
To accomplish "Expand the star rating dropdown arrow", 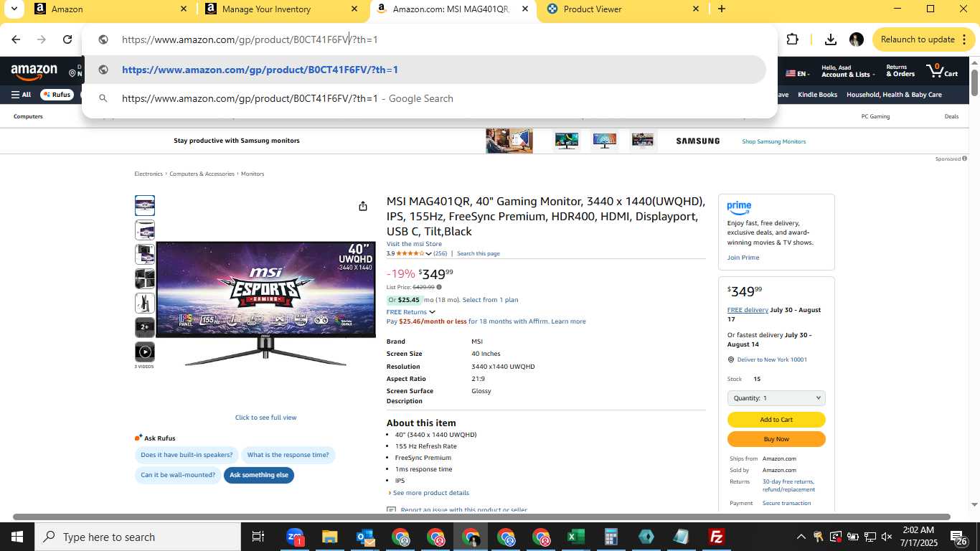I will (x=428, y=253).
